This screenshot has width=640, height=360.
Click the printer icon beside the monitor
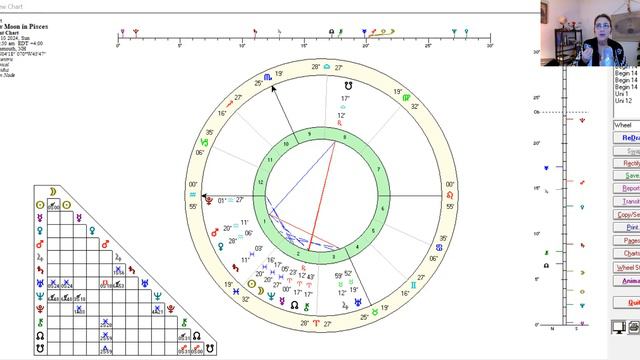(634, 327)
